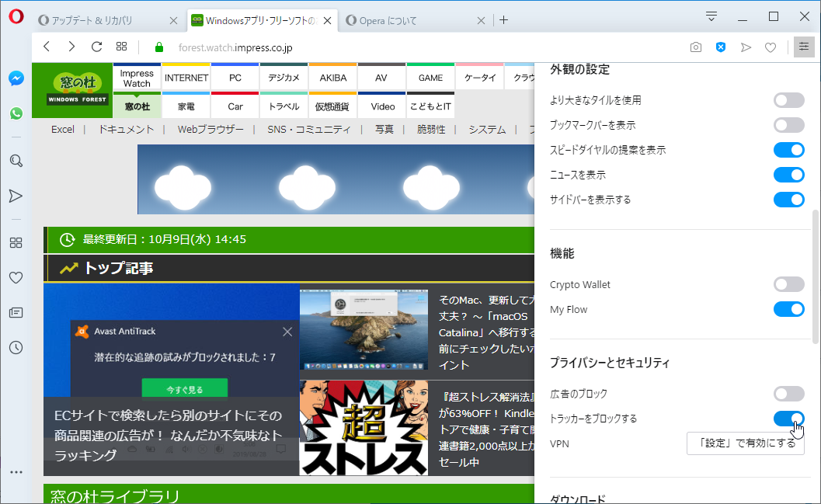This screenshot has height=504, width=821.
Task: Disable the My Flow toggle
Action: [x=789, y=309]
